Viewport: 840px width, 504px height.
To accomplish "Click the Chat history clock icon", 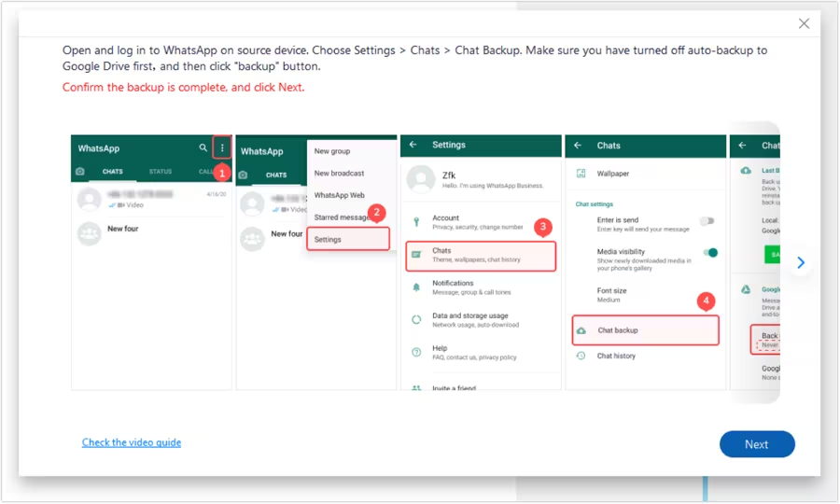I will tap(581, 356).
